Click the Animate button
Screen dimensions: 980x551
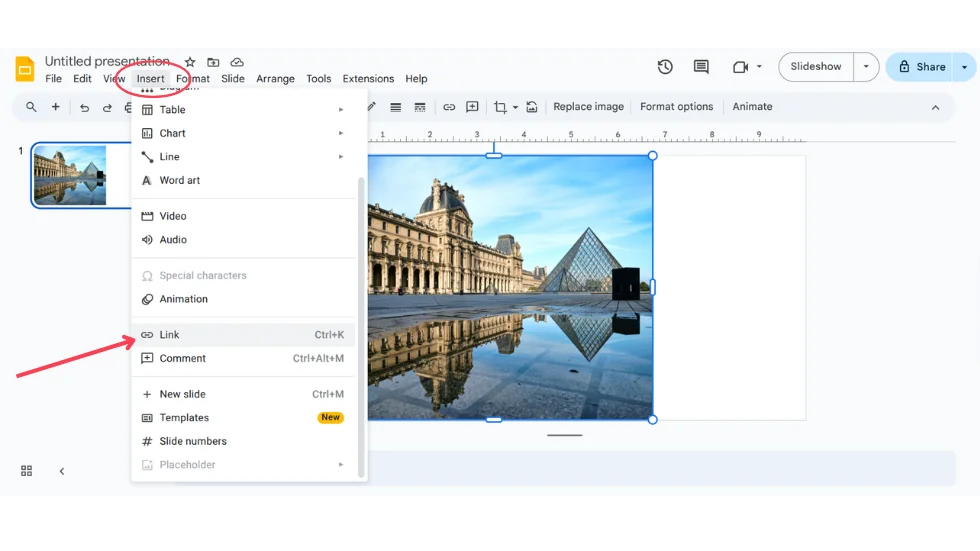[x=752, y=107]
